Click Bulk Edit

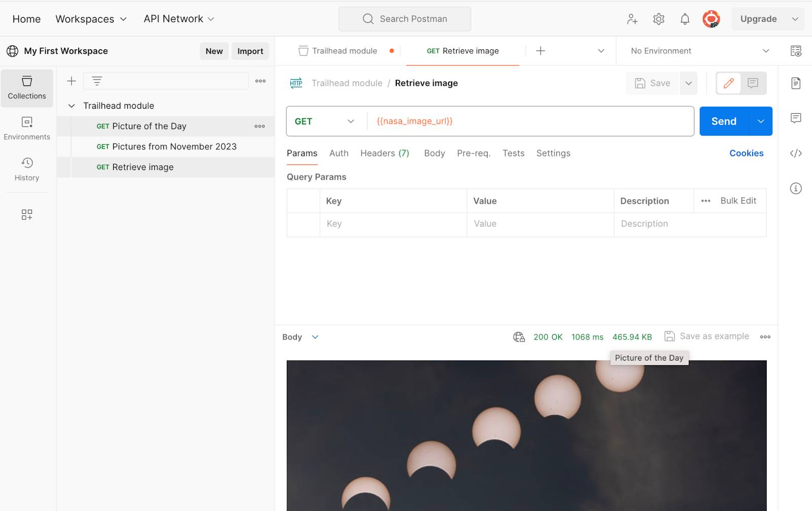(x=738, y=201)
